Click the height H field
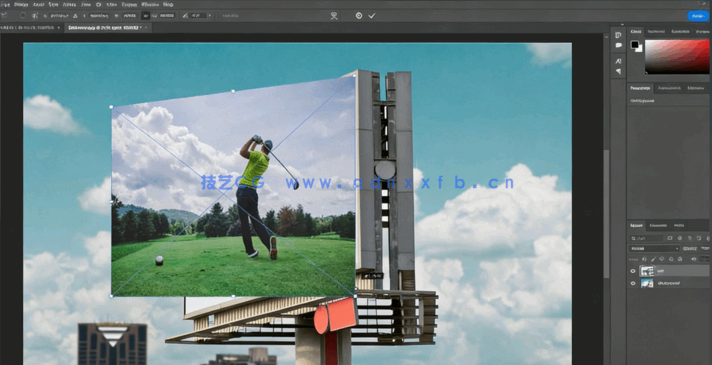 pyautogui.click(x=167, y=15)
